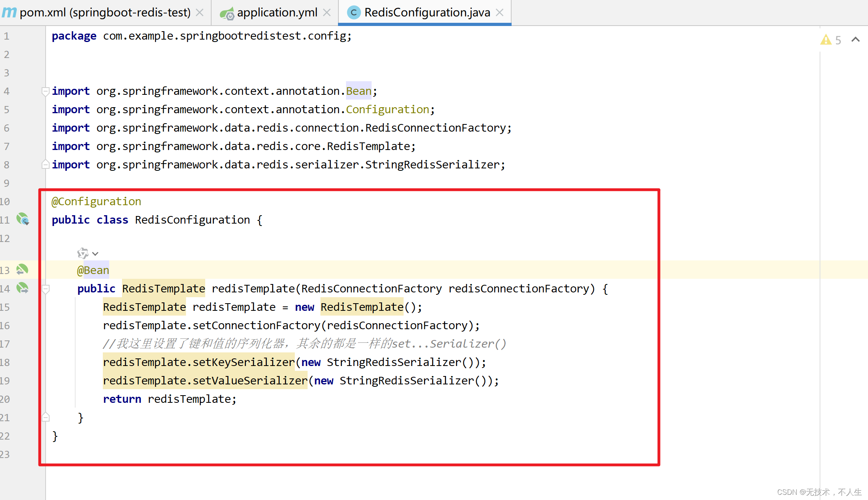The height and width of the screenshot is (500, 868).
Task: Click the @Configuration annotation
Action: point(96,202)
